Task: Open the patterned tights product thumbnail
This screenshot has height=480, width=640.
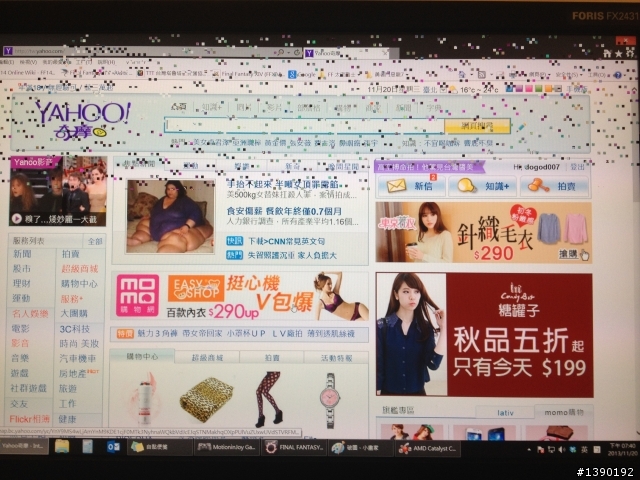Action: click(269, 399)
